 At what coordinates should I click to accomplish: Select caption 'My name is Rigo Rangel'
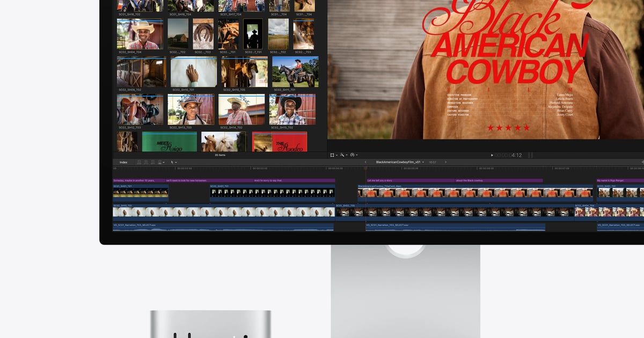(x=620, y=181)
